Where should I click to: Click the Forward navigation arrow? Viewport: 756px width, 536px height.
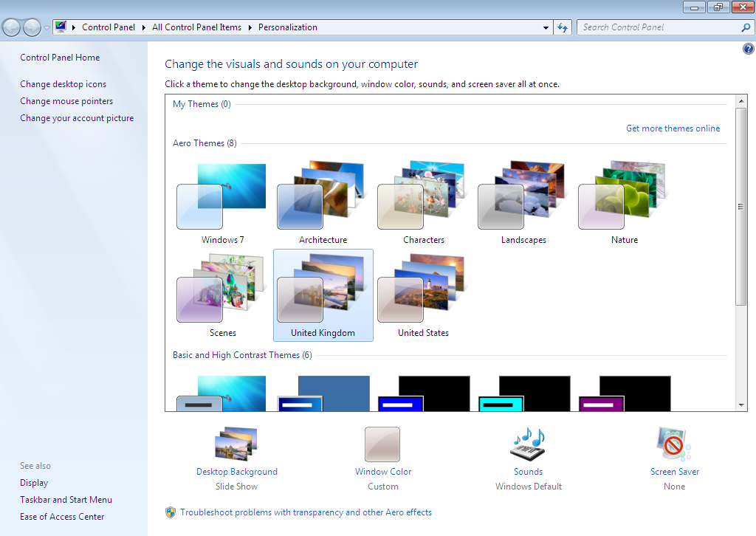click(x=32, y=27)
